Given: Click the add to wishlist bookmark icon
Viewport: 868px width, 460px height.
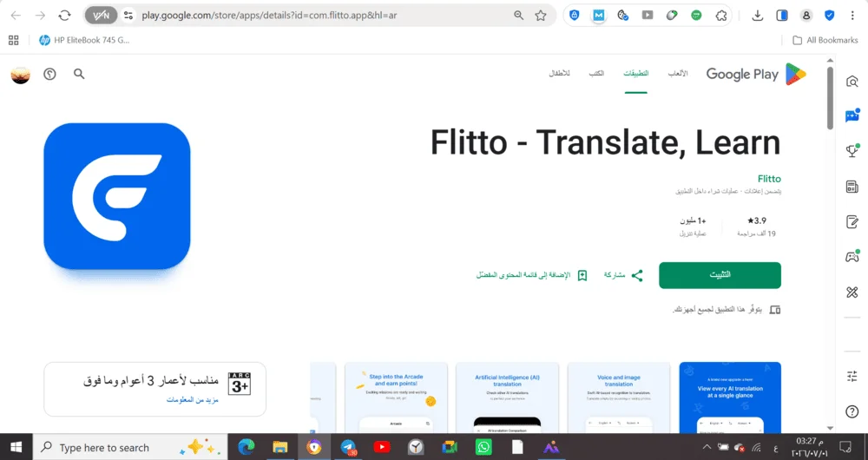Looking at the screenshot, I should pos(582,275).
